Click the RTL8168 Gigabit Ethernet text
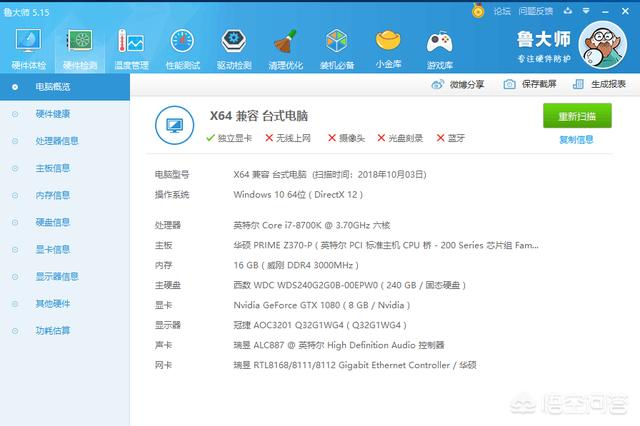 [355, 365]
